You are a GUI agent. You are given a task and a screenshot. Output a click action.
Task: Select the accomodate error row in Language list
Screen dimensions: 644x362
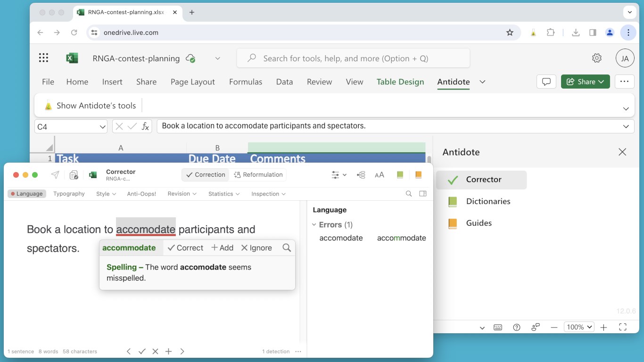pyautogui.click(x=372, y=238)
